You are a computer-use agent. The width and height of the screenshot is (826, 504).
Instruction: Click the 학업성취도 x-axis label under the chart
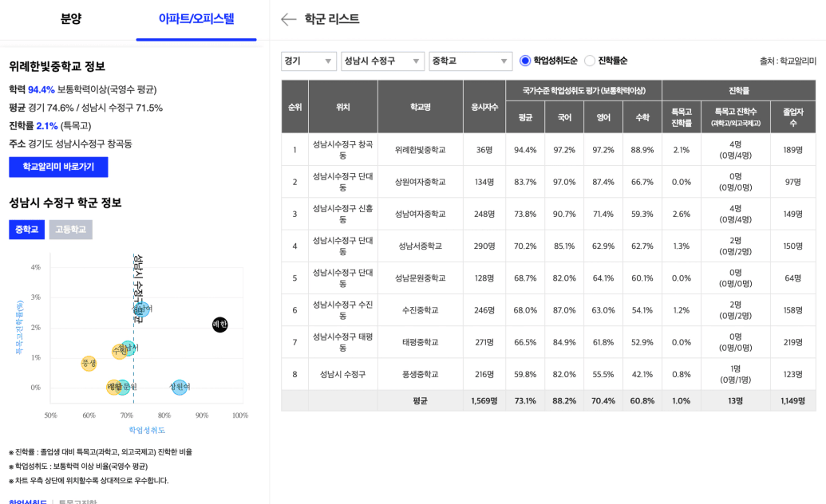(147, 431)
